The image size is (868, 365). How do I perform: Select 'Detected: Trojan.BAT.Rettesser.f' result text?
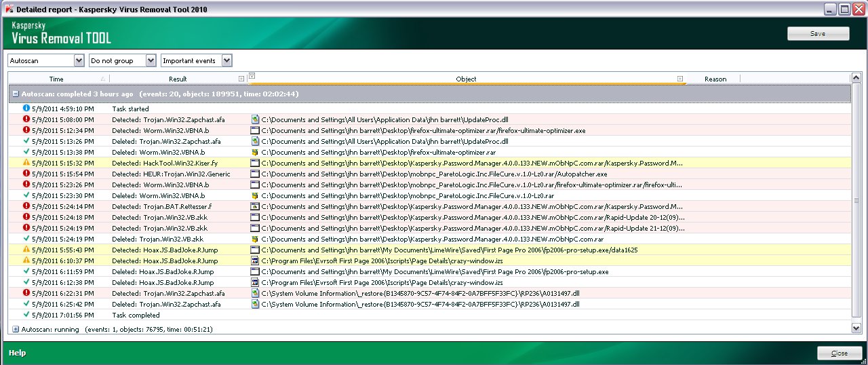(162, 206)
